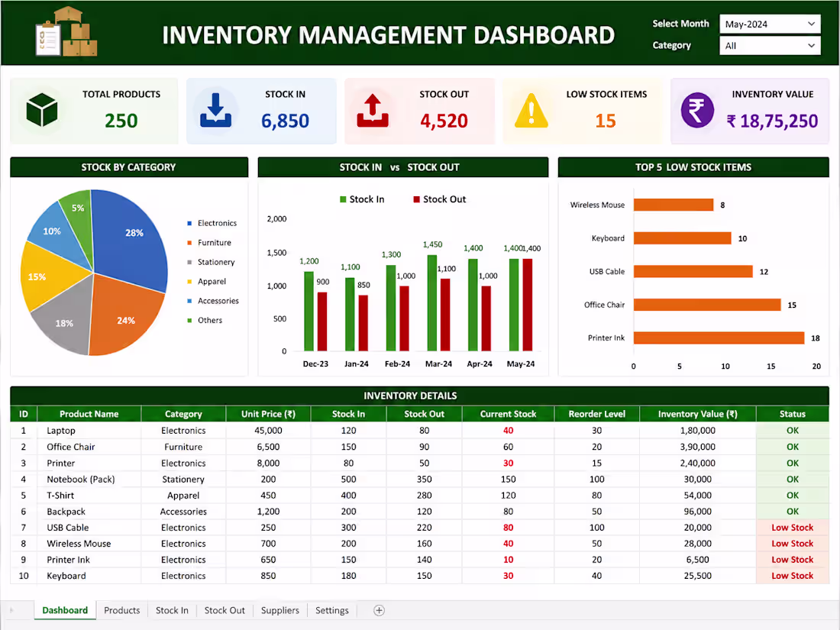Select the 24% Furniture pie slice
The width and height of the screenshot is (840, 630).
pyautogui.click(x=124, y=316)
